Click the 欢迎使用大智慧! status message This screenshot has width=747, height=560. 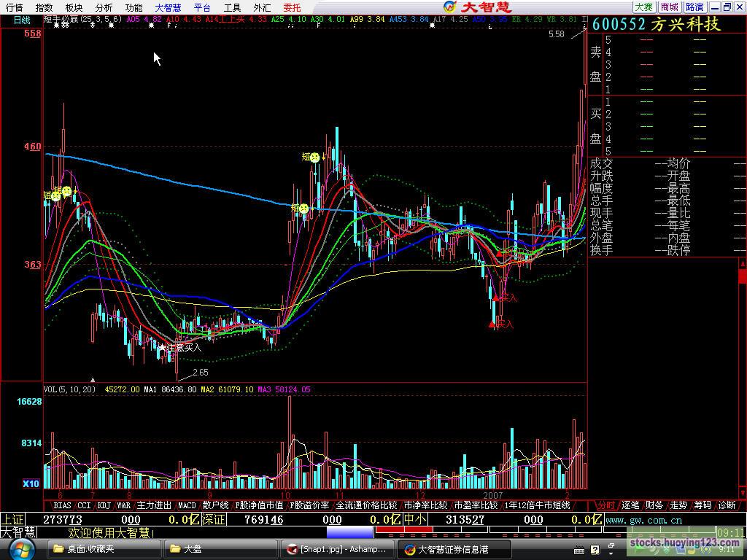(x=112, y=532)
